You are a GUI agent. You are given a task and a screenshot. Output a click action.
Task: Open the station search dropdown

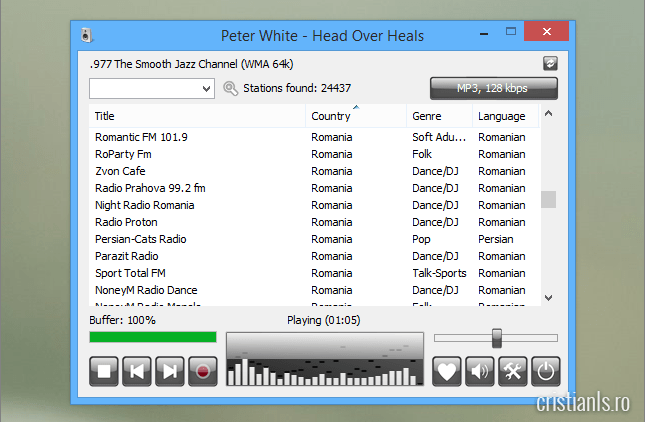tap(207, 89)
